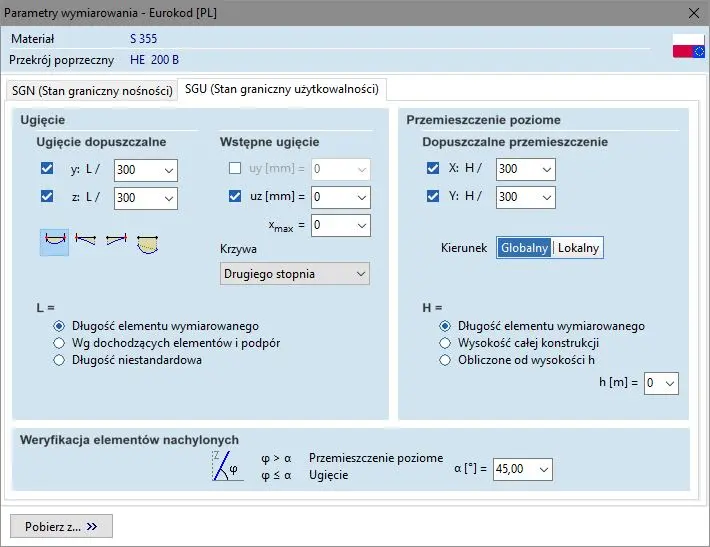Set Kierunek to Lokalny
The image size is (710, 547).
[x=578, y=248]
